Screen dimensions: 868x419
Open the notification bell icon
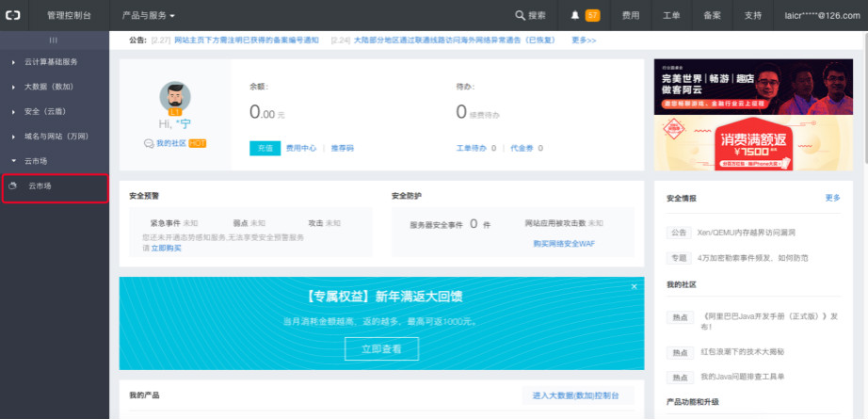pyautogui.click(x=575, y=15)
